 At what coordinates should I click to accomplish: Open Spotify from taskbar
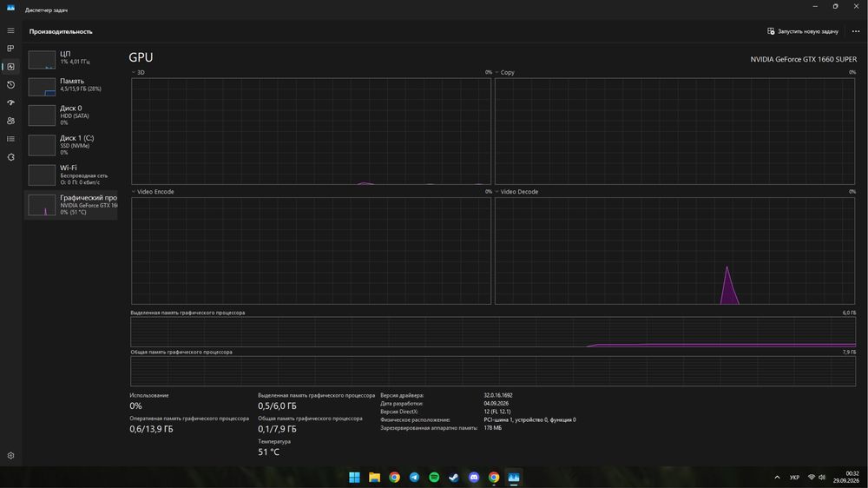coord(434,477)
